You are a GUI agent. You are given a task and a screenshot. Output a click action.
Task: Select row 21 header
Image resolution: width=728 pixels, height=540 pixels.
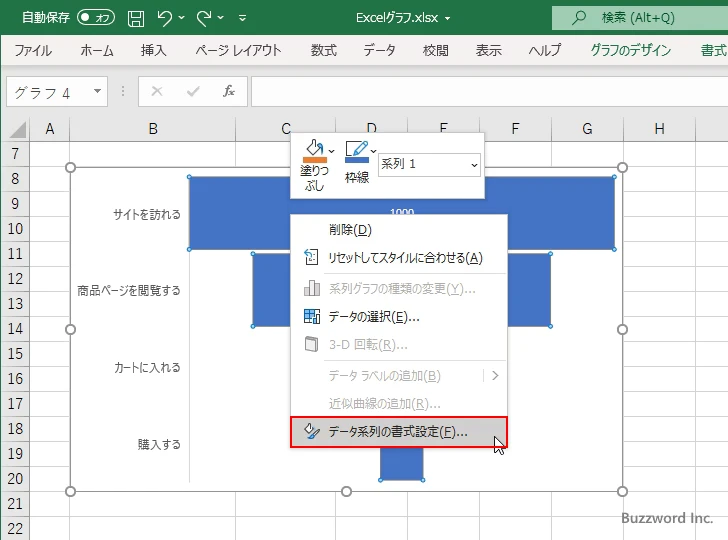pyautogui.click(x=15, y=504)
